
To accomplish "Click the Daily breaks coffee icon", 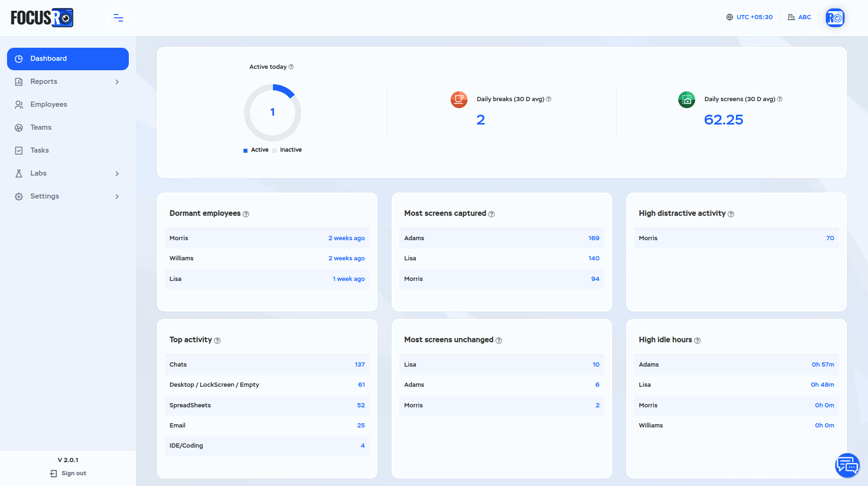I will [x=459, y=100].
